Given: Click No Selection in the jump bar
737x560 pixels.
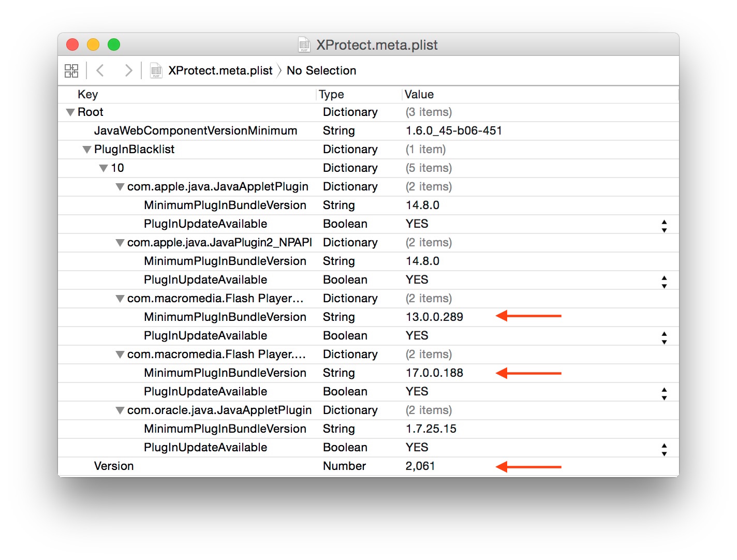Looking at the screenshot, I should (x=321, y=70).
